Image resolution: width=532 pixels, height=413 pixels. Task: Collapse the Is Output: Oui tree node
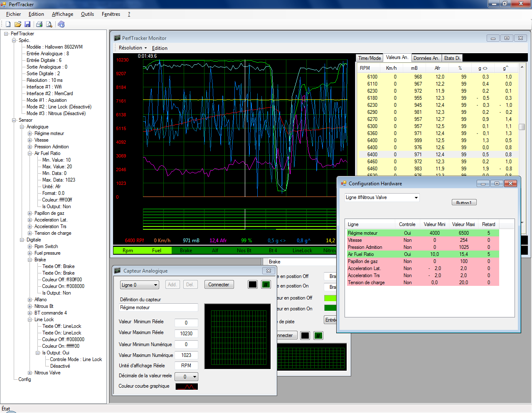(38, 353)
